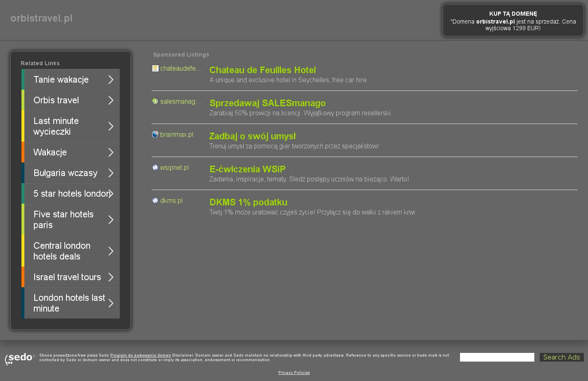Open the Privacy Policies link
The image size is (588, 381).
[x=294, y=373]
